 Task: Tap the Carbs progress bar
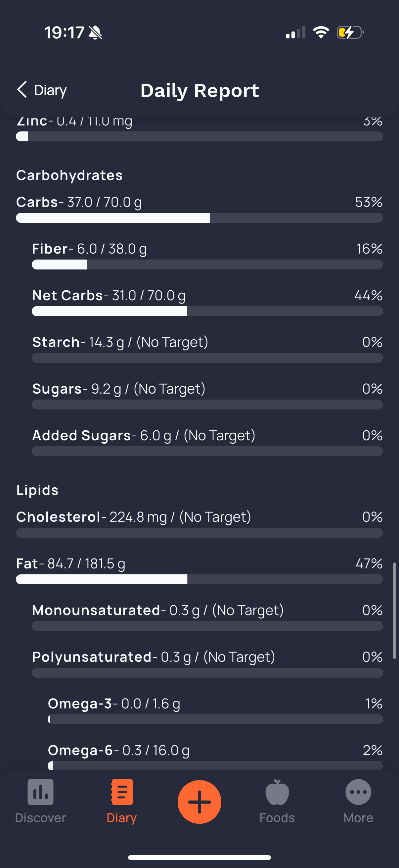[199, 218]
